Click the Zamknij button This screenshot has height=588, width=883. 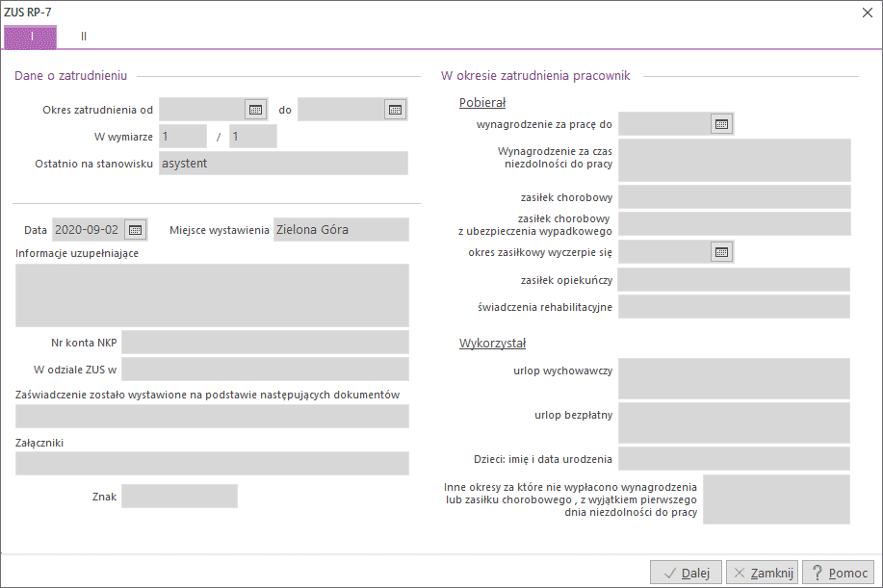pyautogui.click(x=762, y=573)
